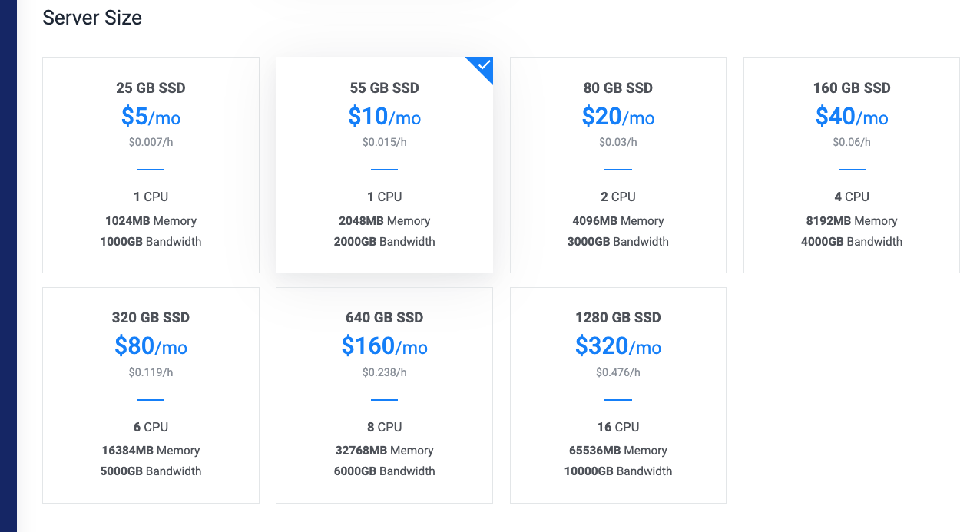Click the 16384MB Memory line

point(151,451)
